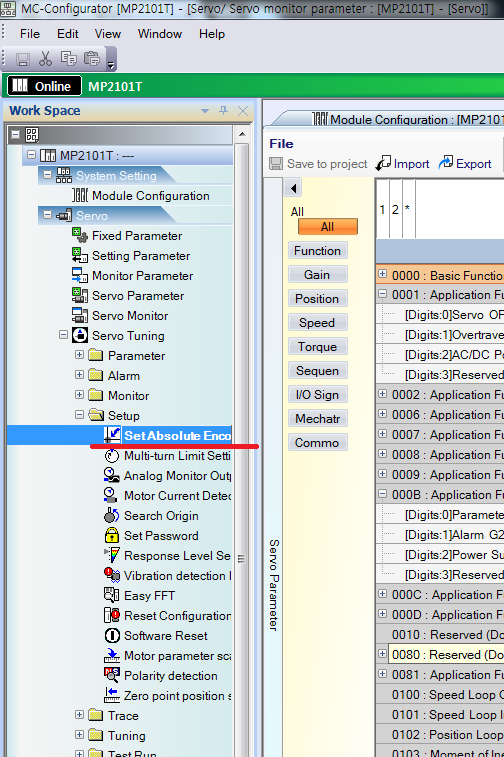This screenshot has height=757, width=504.
Task: Click the Response Level Setting icon
Action: (112, 555)
